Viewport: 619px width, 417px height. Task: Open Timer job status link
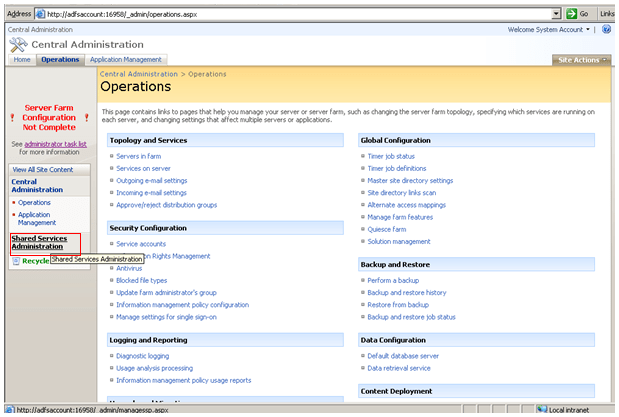[391, 157]
